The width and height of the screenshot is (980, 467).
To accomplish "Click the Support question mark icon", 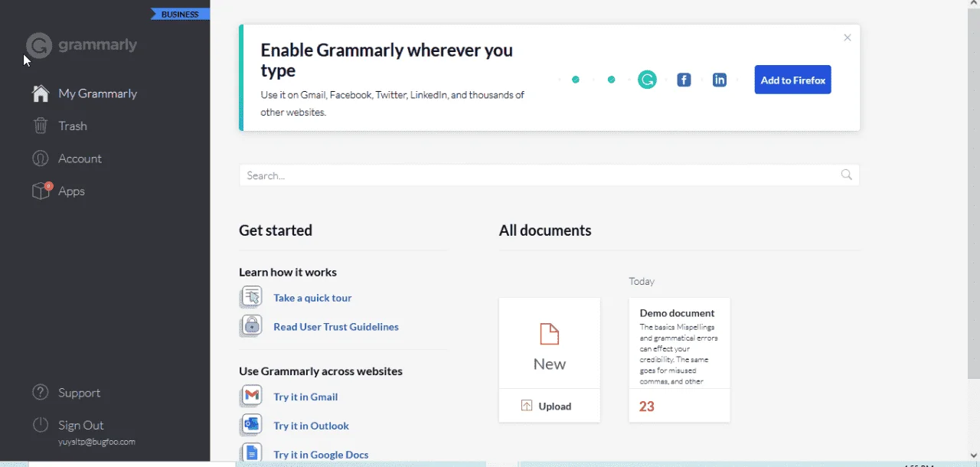I will click(41, 393).
